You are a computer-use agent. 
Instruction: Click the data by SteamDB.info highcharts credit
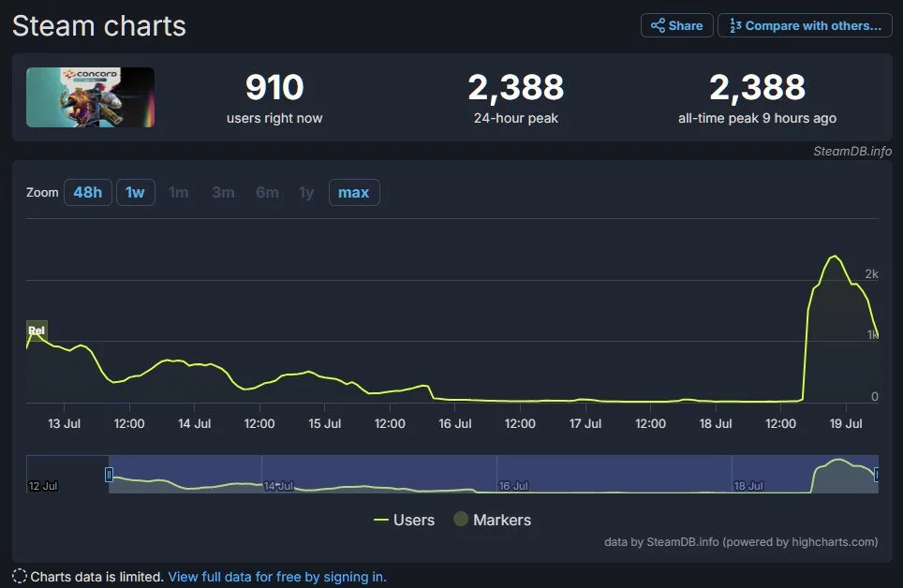(741, 542)
